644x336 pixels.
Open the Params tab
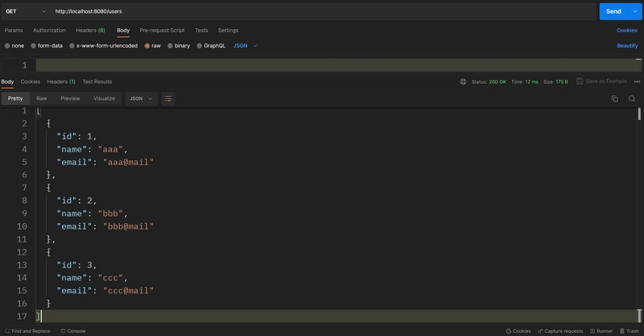click(x=14, y=31)
